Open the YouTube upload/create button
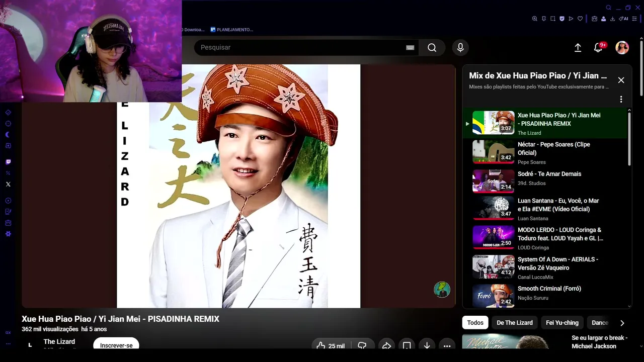Viewport: 644px width, 362px height. coord(578,47)
